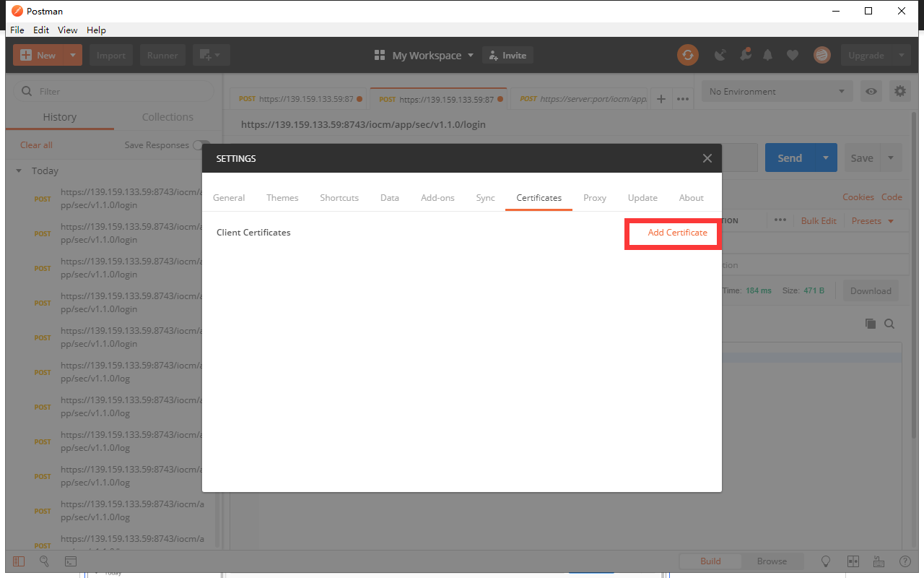Viewport: 924px width, 578px height.
Task: Switch the two-pane layout icon
Action: point(853,561)
